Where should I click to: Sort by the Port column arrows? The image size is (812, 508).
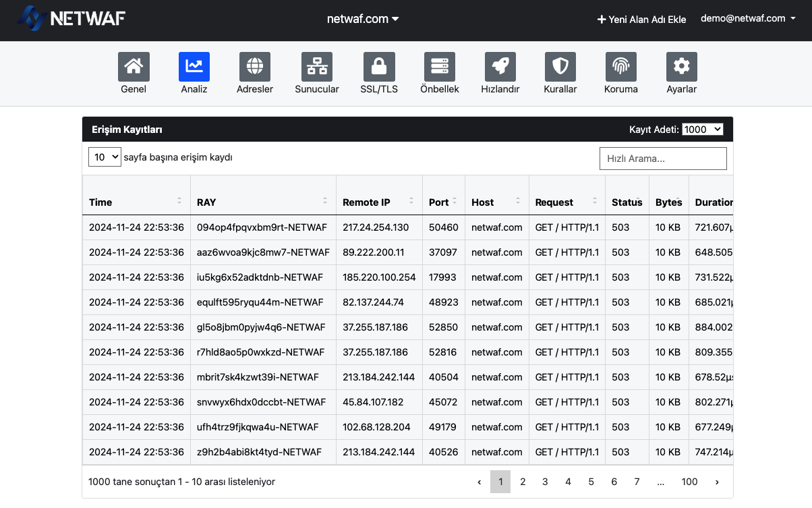(455, 201)
